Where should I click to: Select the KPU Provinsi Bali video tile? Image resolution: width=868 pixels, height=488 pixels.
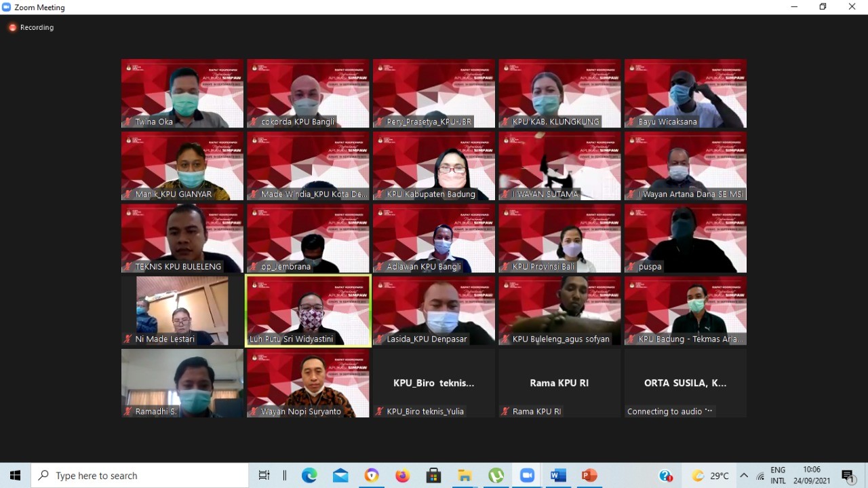click(559, 238)
